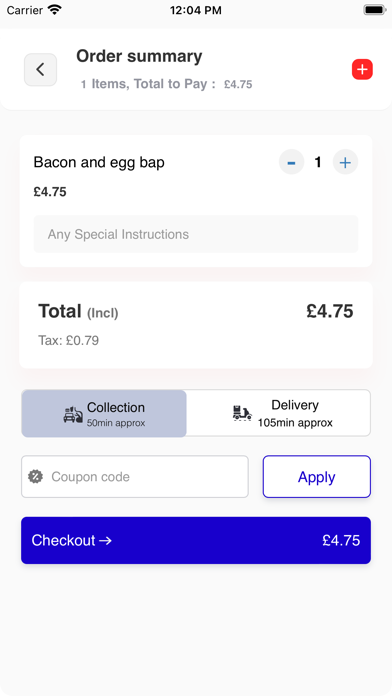The height and width of the screenshot is (696, 392).
Task: Click the collection car icon
Action: coord(73,414)
